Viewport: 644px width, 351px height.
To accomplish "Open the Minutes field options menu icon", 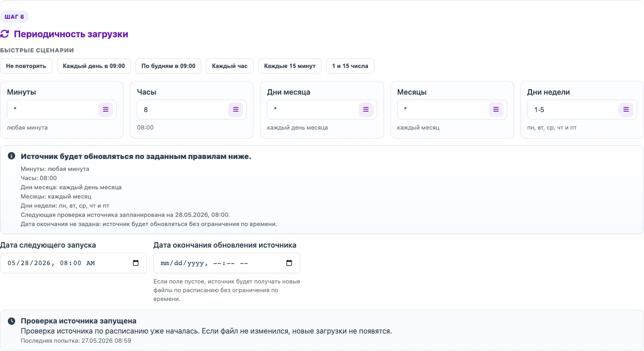I will pos(106,110).
